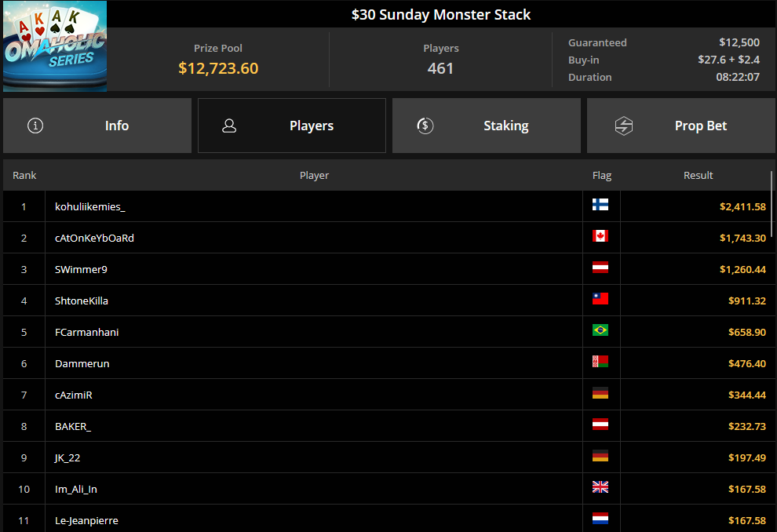Click the Rank column header

coord(24,175)
